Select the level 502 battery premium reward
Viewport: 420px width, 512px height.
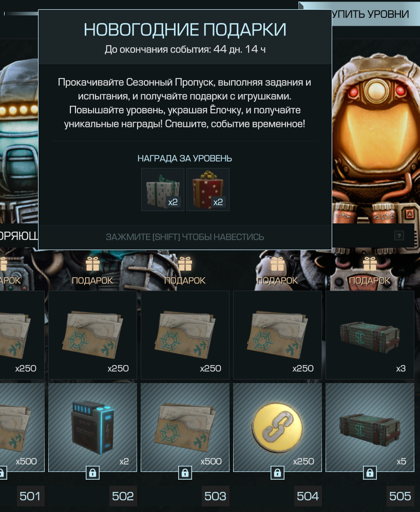92,427
